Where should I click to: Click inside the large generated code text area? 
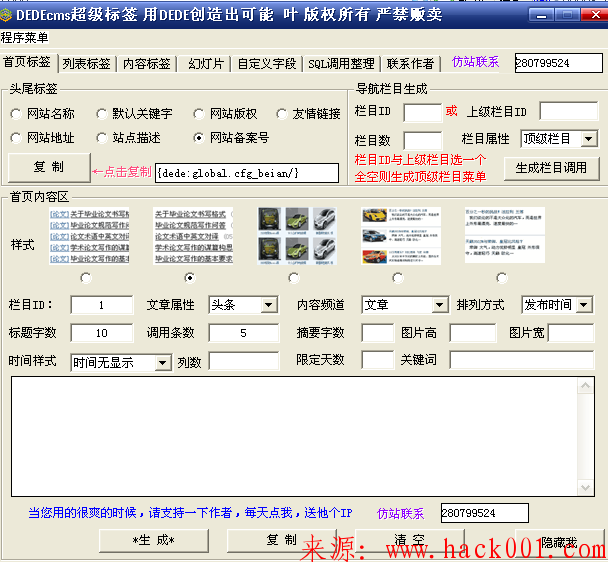point(295,436)
